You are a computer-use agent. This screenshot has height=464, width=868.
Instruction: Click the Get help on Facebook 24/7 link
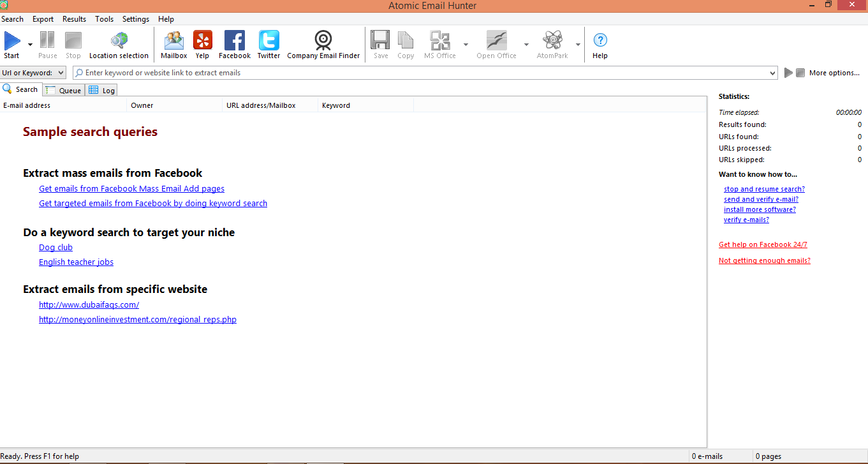(x=763, y=244)
